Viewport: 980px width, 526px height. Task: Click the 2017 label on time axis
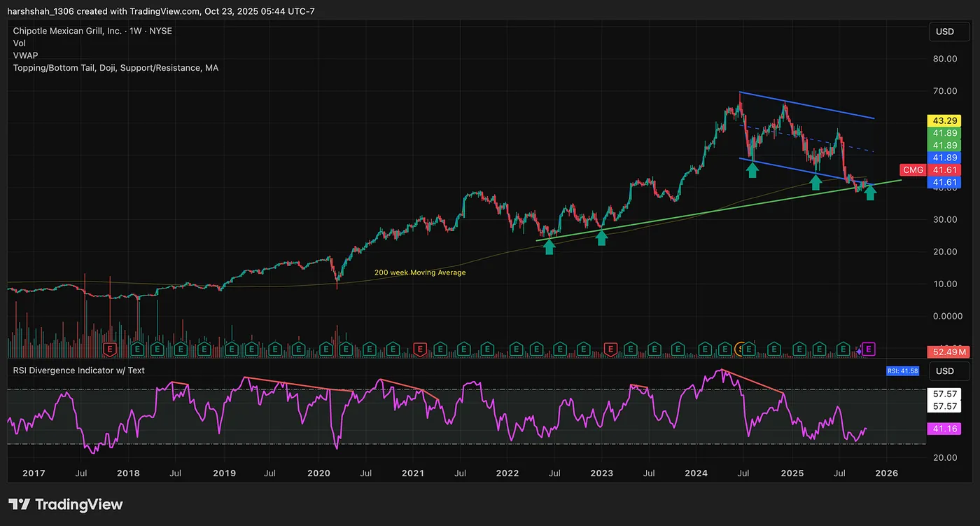(x=33, y=473)
